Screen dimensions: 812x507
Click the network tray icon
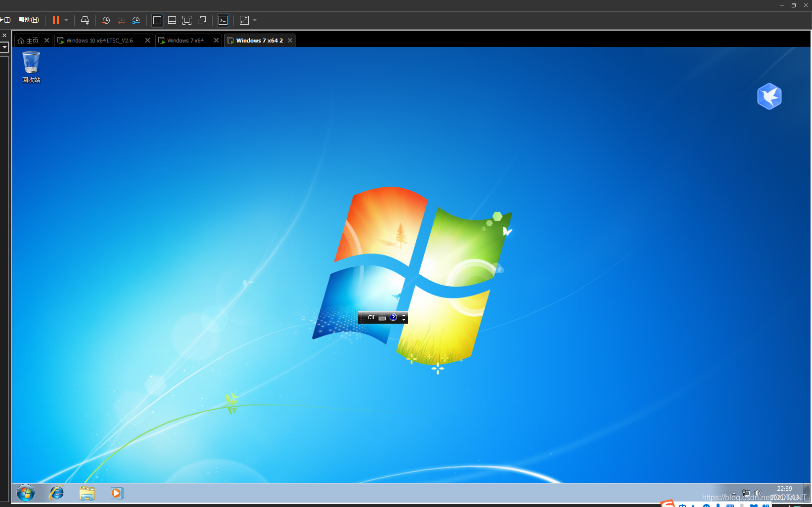click(x=746, y=493)
